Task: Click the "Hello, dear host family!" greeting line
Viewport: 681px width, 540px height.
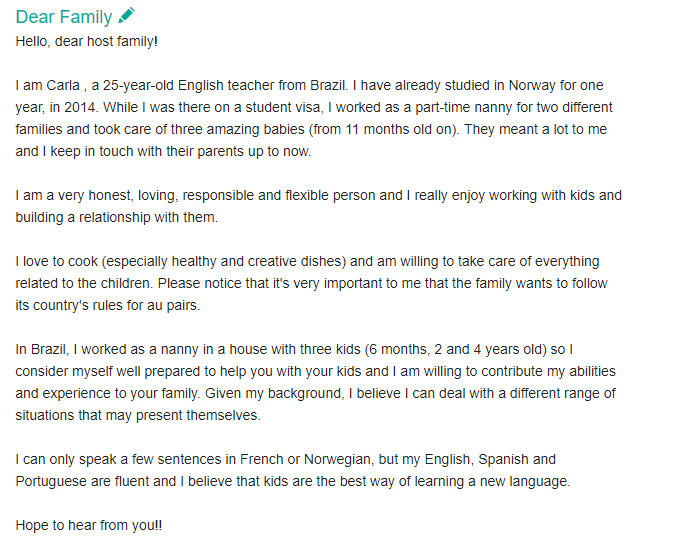Action: point(87,41)
